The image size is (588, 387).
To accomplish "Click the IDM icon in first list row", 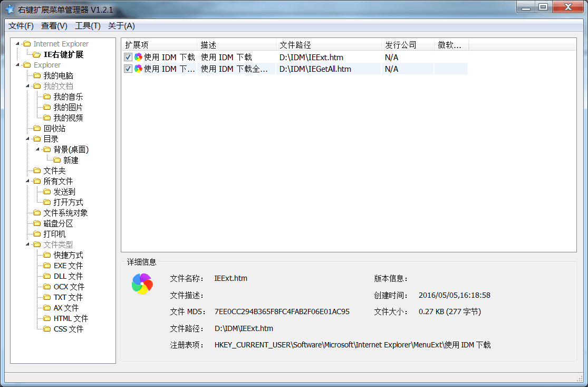I will click(x=138, y=57).
